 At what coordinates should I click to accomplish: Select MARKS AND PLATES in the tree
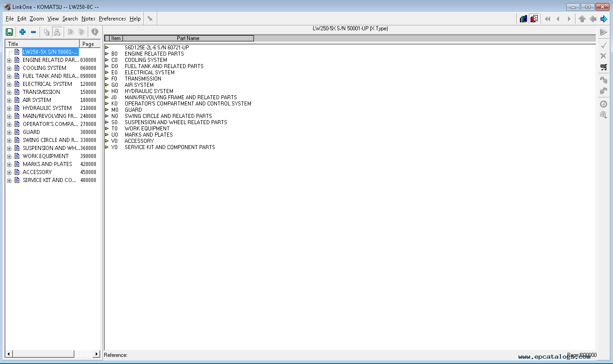[47, 164]
